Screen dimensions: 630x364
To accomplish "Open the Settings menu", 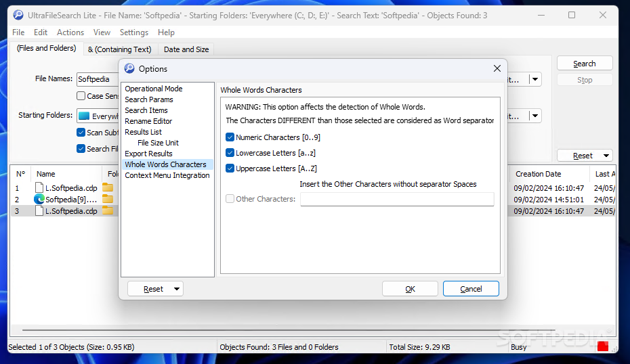I will click(134, 32).
